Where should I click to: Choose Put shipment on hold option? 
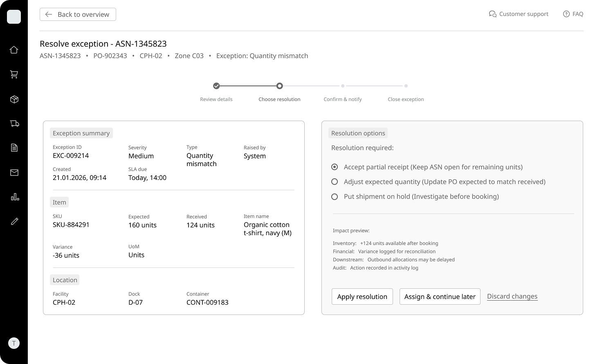[335, 197]
